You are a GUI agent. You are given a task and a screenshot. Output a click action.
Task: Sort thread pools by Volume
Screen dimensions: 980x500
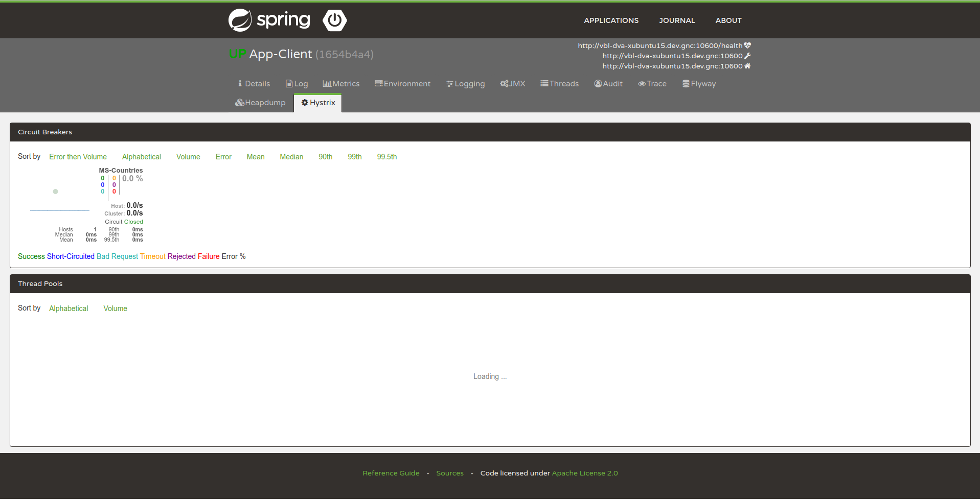(x=115, y=308)
